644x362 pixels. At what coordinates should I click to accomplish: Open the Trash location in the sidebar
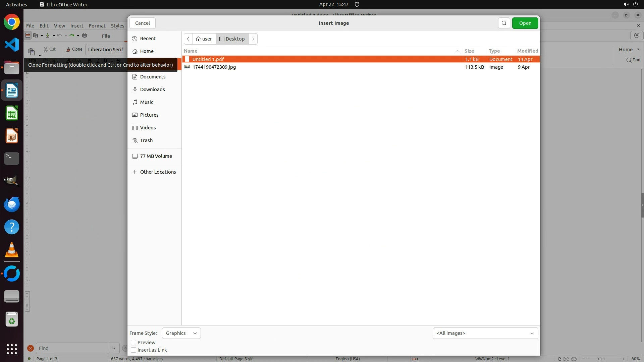click(146, 140)
